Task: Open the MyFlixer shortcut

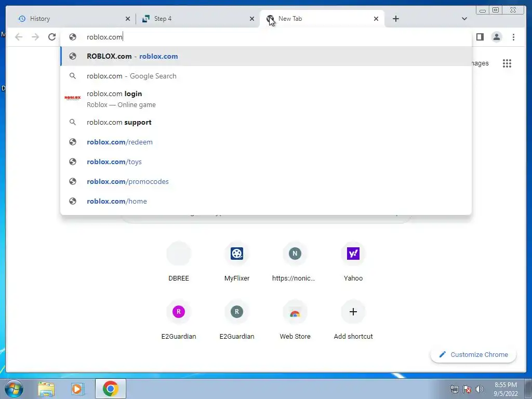Action: (237, 262)
